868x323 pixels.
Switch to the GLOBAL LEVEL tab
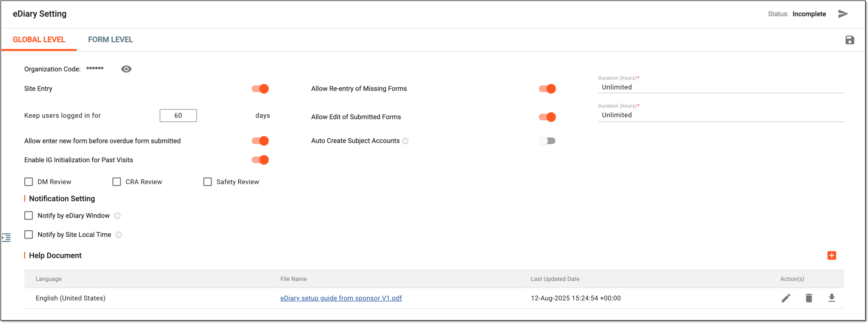pyautogui.click(x=39, y=40)
